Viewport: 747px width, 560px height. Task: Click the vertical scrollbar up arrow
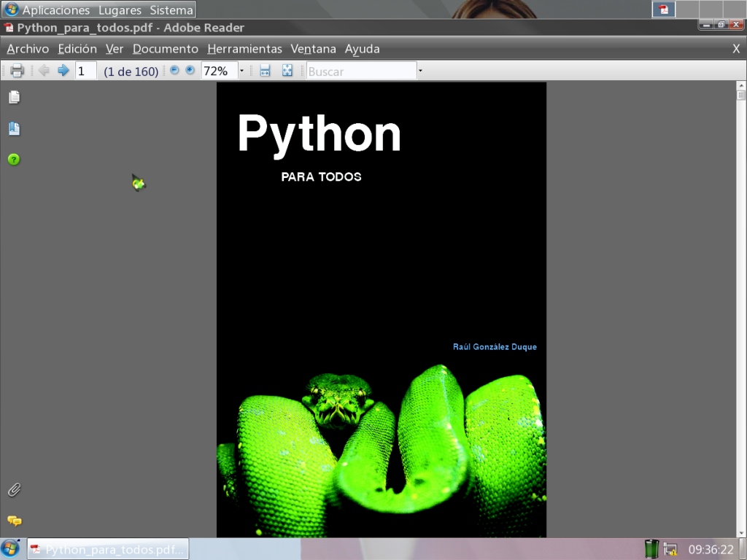(741, 86)
